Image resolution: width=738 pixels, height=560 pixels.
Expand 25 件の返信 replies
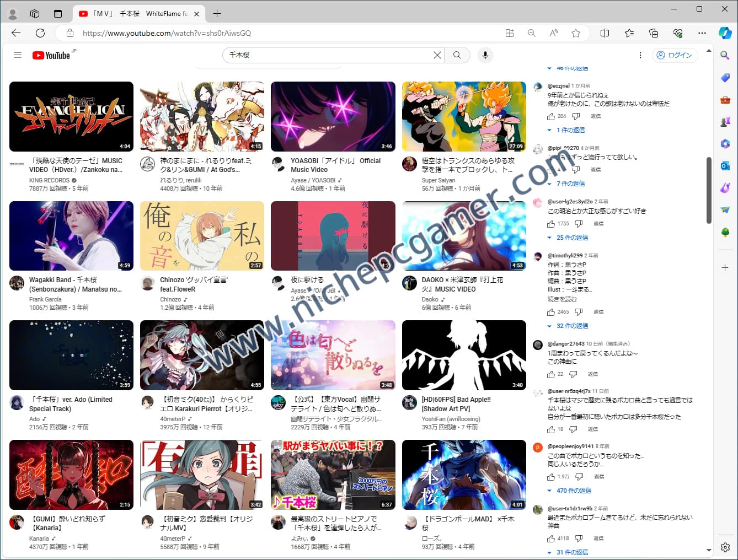(x=568, y=238)
